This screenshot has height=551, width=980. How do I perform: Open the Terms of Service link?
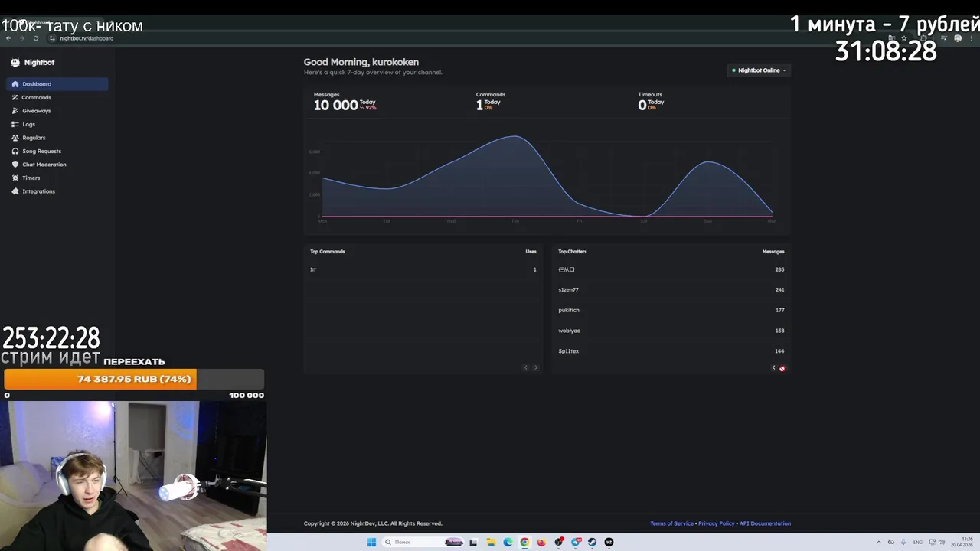(x=671, y=523)
